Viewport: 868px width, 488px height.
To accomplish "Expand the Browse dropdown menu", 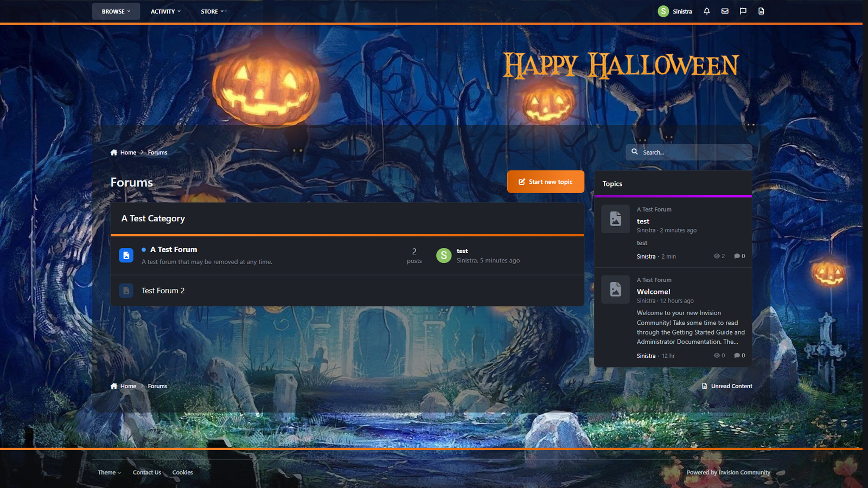I will tap(116, 11).
